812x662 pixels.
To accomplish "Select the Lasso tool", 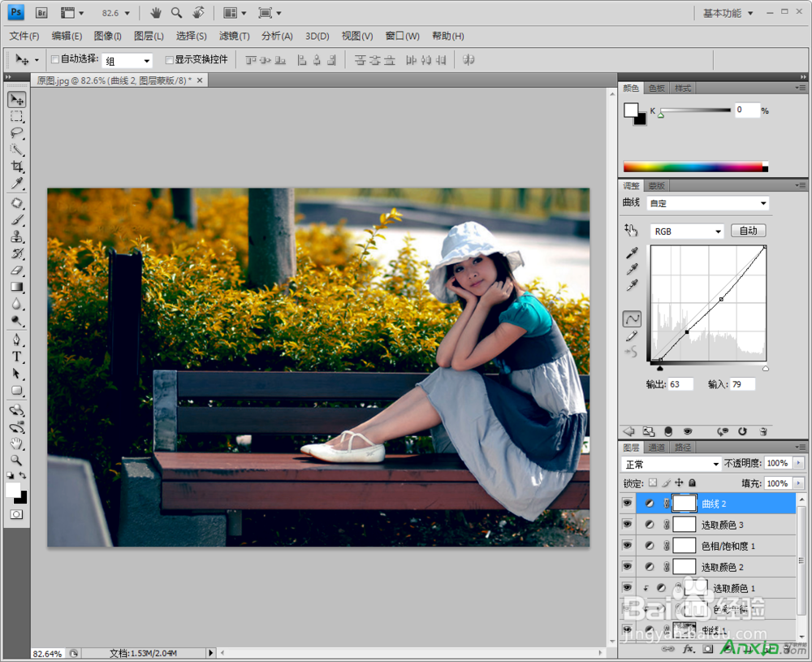I will (16, 133).
